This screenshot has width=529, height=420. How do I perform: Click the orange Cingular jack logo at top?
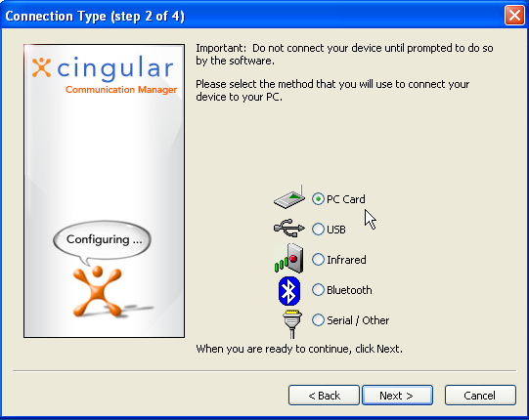(41, 67)
